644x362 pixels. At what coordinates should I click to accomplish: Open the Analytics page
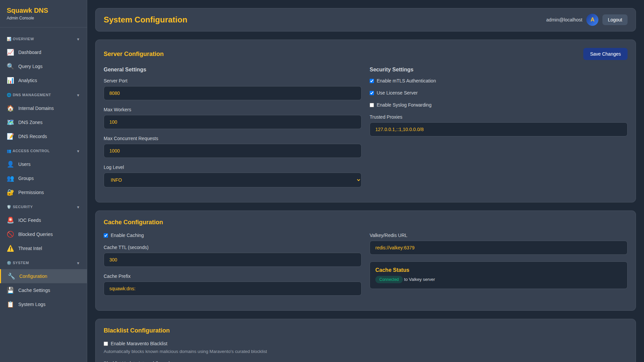click(x=44, y=80)
